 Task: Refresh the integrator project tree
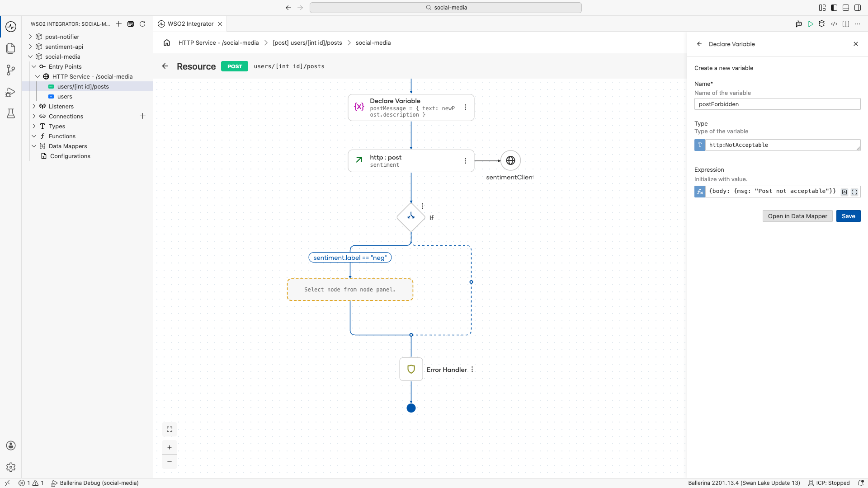click(142, 24)
